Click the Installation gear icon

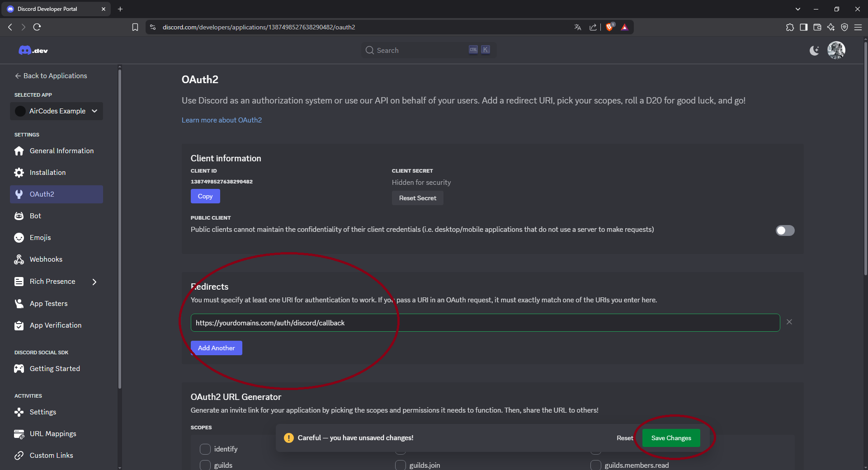[x=19, y=173]
